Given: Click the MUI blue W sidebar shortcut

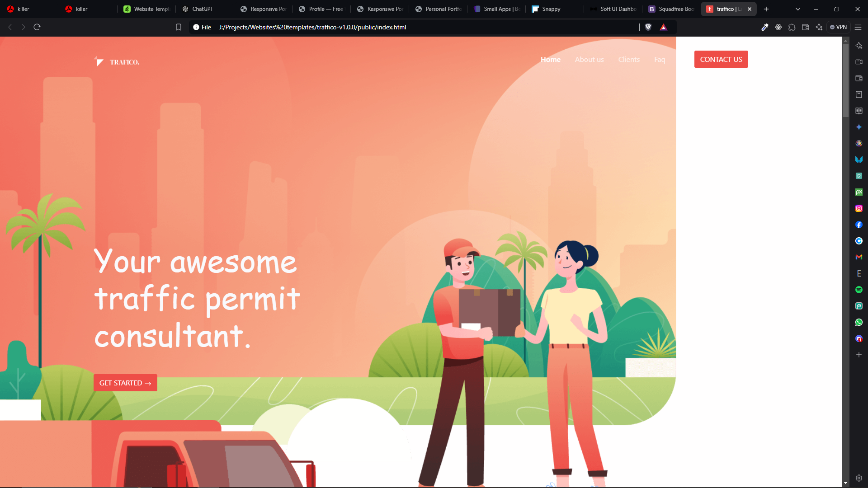Looking at the screenshot, I should tap(859, 160).
